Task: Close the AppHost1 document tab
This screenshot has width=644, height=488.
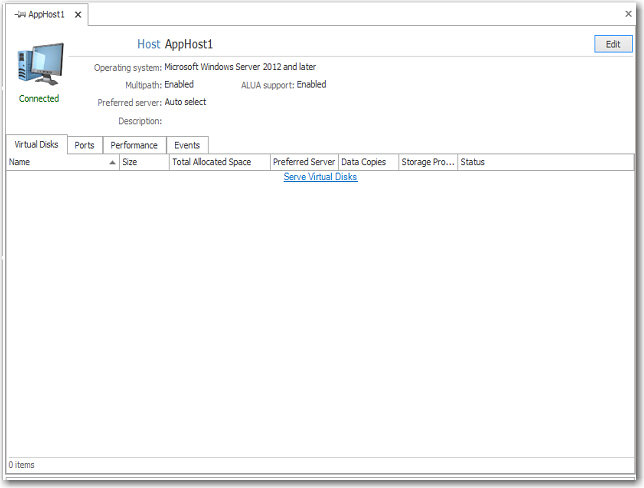Action: (x=79, y=15)
